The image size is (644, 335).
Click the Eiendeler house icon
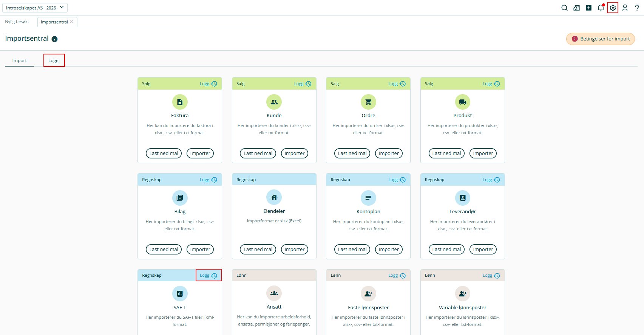pyautogui.click(x=274, y=197)
